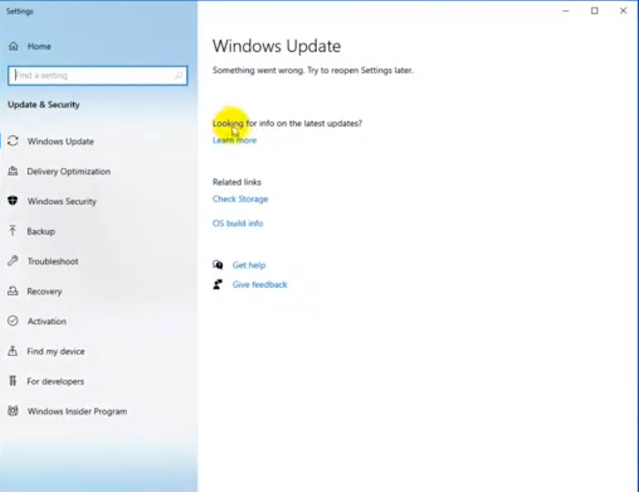Click the Windows Insider Program icon

(x=13, y=410)
